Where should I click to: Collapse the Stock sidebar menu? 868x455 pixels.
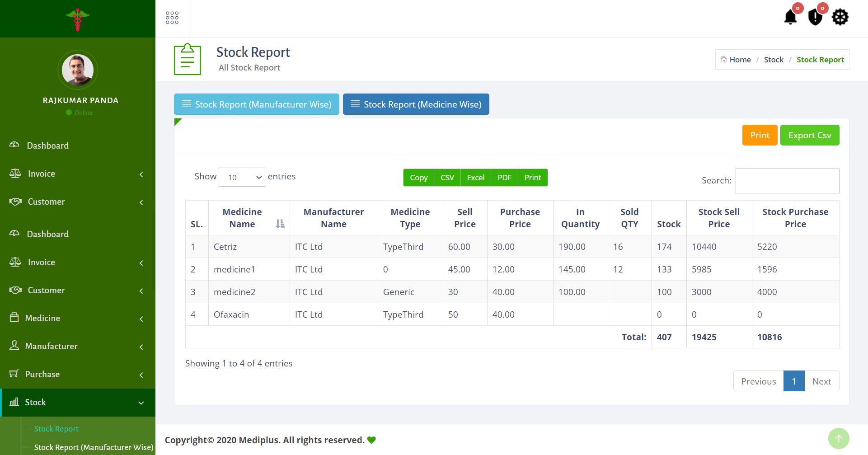pyautogui.click(x=78, y=402)
